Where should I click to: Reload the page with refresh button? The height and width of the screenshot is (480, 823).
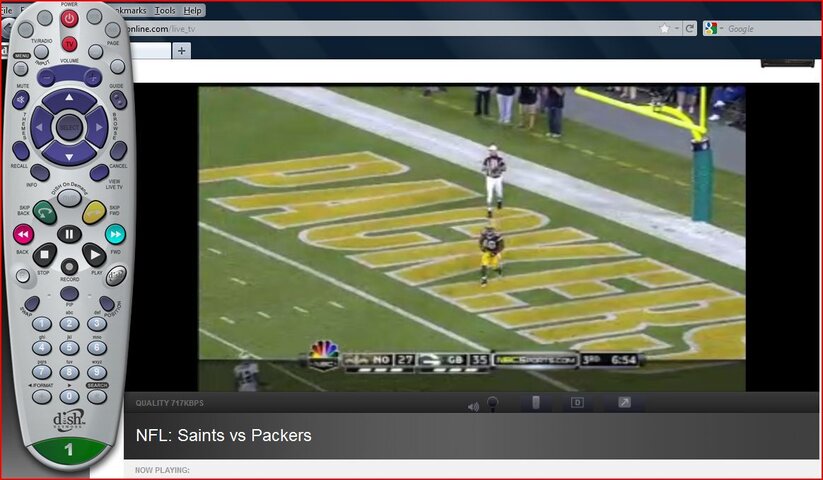click(690, 29)
